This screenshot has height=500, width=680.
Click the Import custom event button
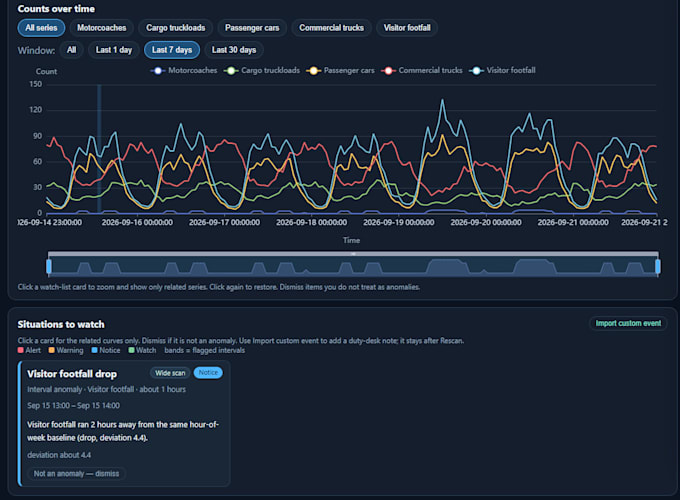pyautogui.click(x=628, y=324)
